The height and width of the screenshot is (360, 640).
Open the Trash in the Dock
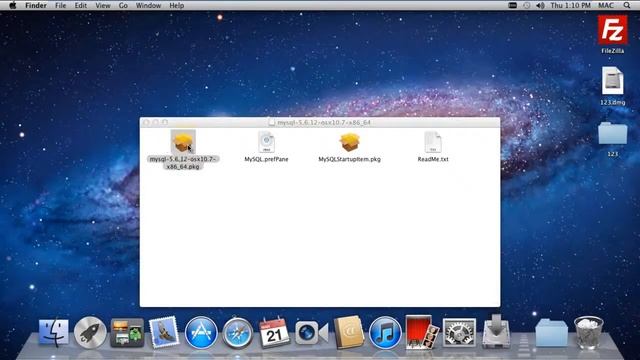[589, 333]
